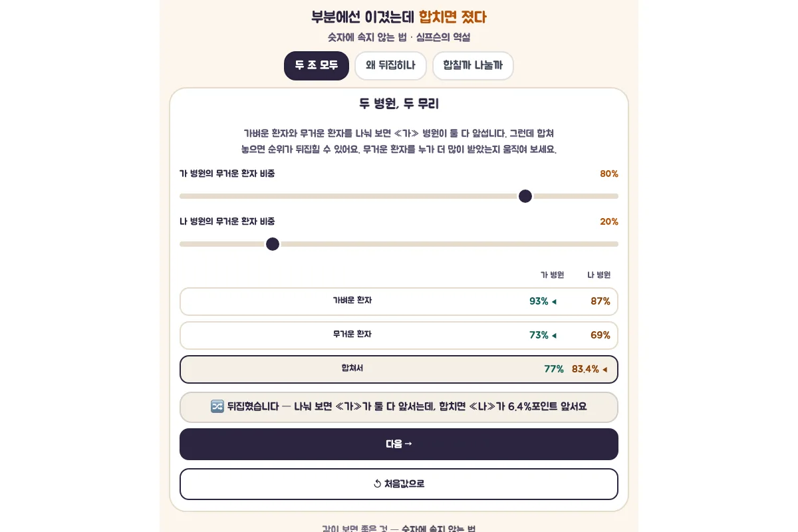
Task: Click the 가 병원 column header
Action: pos(552,275)
